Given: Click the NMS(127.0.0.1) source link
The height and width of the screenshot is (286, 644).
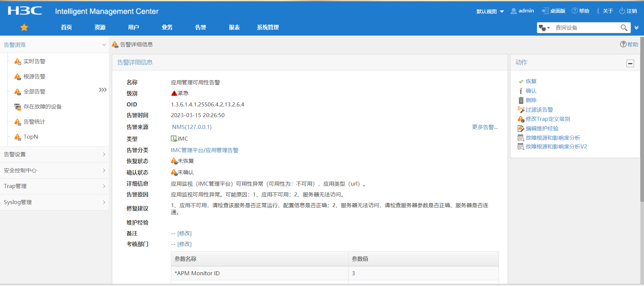Looking at the screenshot, I should coord(192,127).
